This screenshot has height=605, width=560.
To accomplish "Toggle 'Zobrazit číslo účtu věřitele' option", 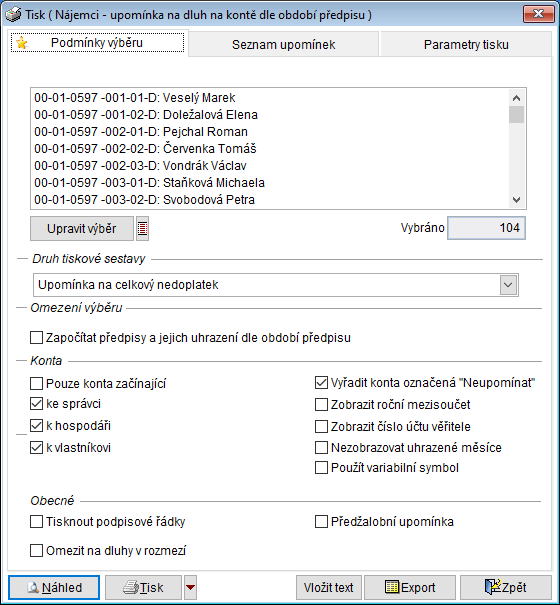I will coord(321,426).
